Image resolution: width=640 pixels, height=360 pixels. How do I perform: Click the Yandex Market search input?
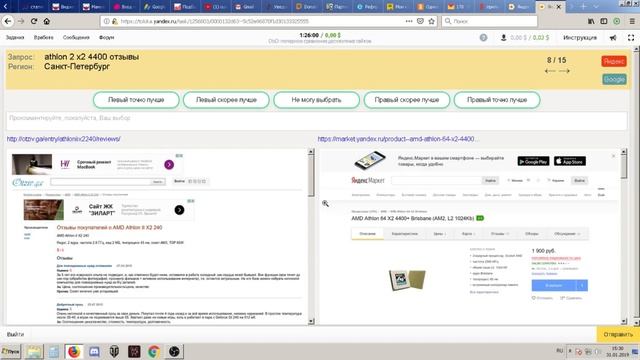click(x=436, y=180)
